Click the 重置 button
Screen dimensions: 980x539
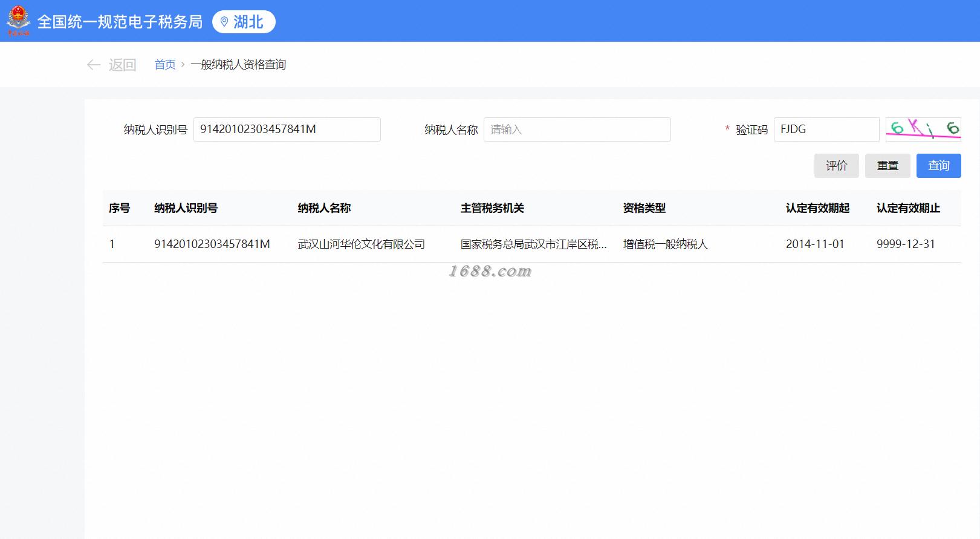(888, 166)
